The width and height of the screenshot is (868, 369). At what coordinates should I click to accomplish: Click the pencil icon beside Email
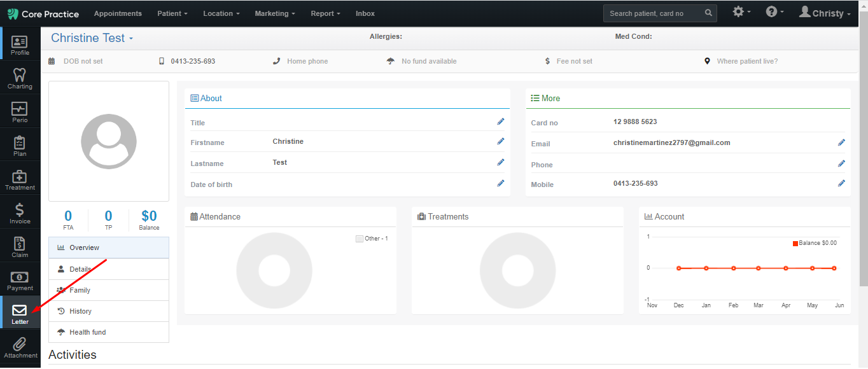coord(841,143)
